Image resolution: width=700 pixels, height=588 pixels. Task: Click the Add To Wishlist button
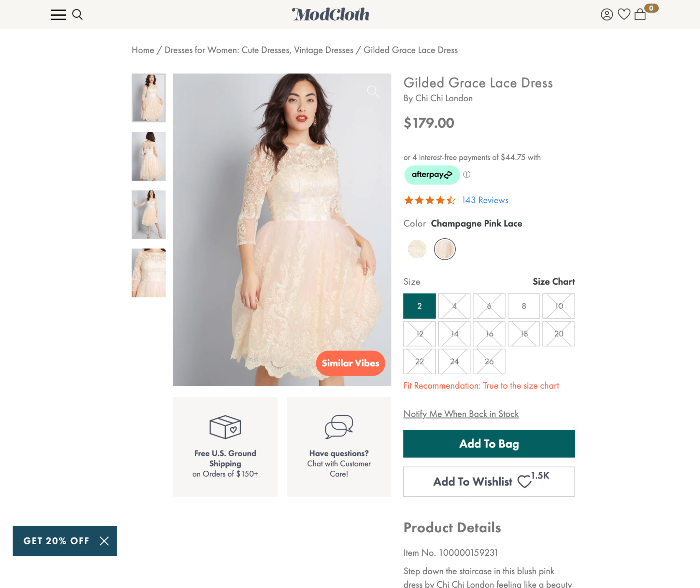point(489,482)
